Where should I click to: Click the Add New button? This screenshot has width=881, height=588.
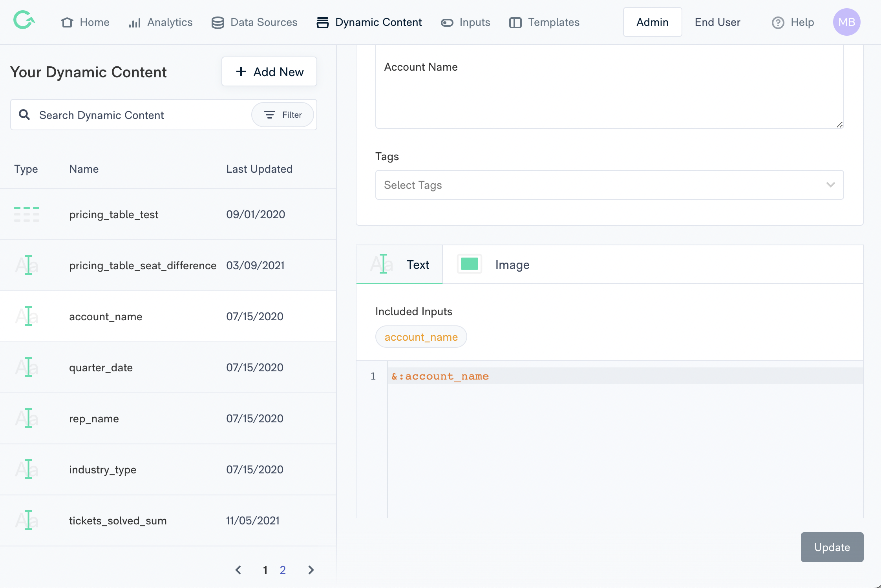coord(269,72)
